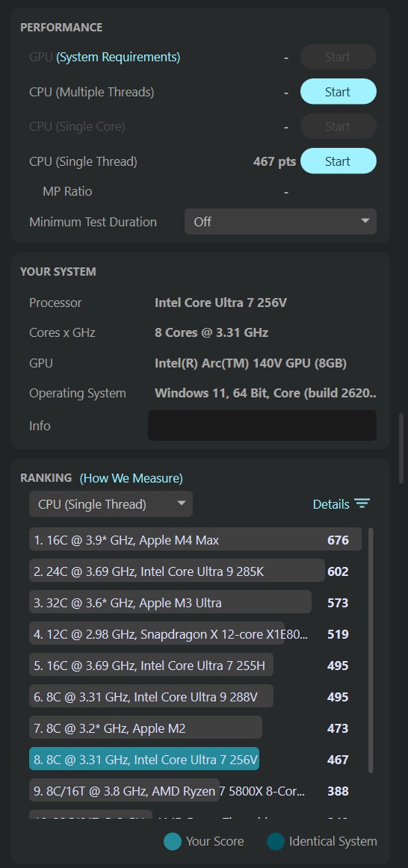Select the Apple M4 Max ranking entry

pos(196,540)
